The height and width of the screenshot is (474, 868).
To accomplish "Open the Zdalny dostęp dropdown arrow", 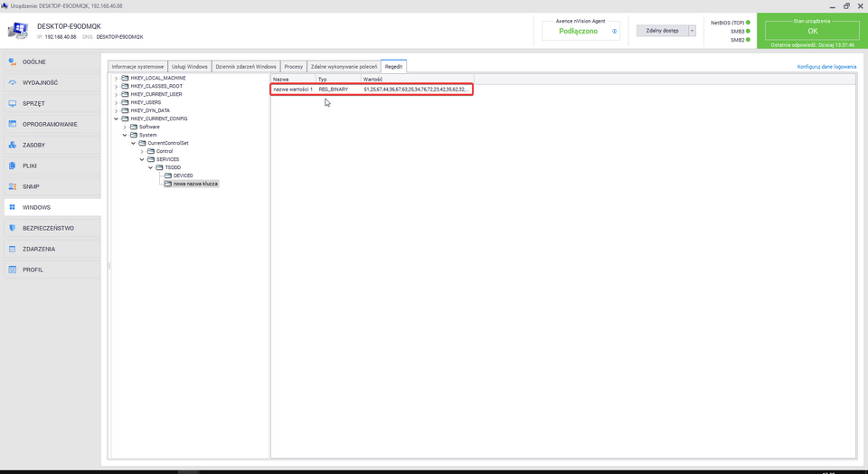I will [693, 31].
